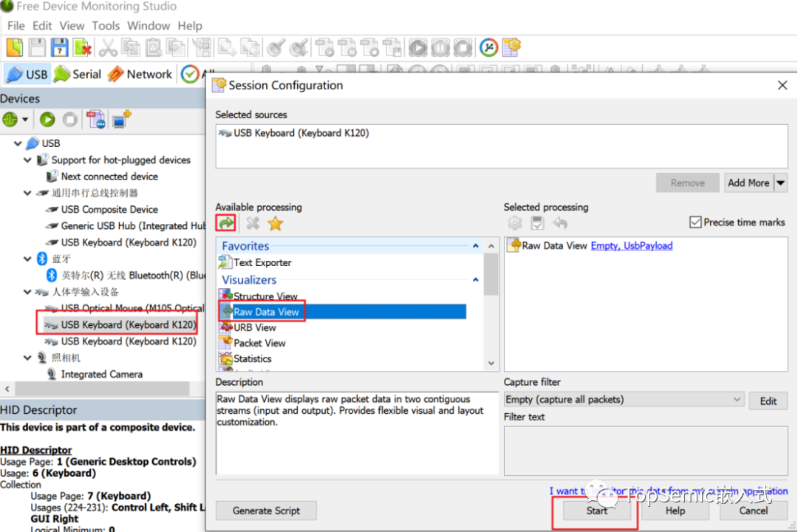Viewport: 798px width, 532px height.
Task: Click into the Filter text box
Action: (645, 451)
